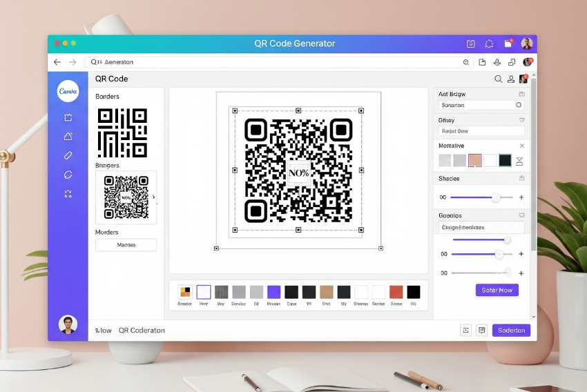The height and width of the screenshot is (392, 587).
Task: Click the Canva logo in the sidebar
Action: pos(68,91)
